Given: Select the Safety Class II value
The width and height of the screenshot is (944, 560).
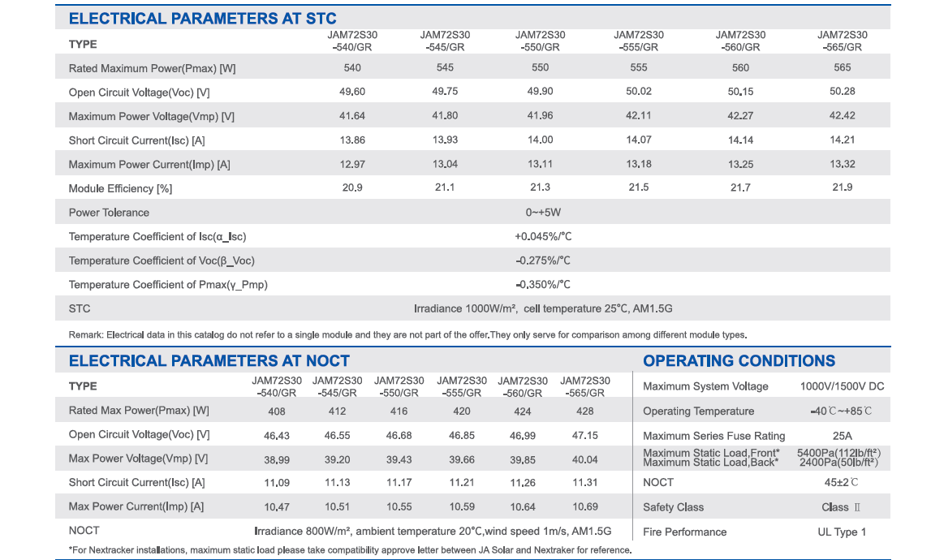Looking at the screenshot, I should point(841,507).
